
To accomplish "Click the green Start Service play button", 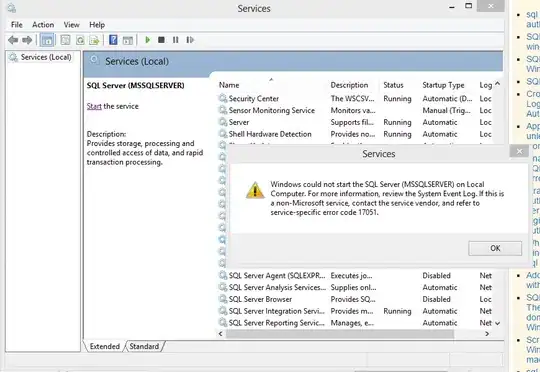I will (x=148, y=40).
